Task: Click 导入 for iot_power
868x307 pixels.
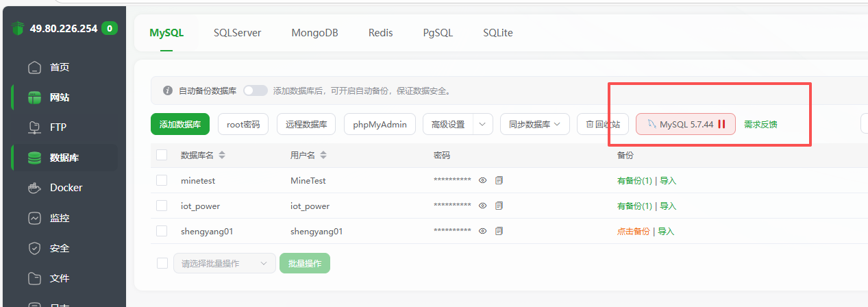Action: click(668, 206)
